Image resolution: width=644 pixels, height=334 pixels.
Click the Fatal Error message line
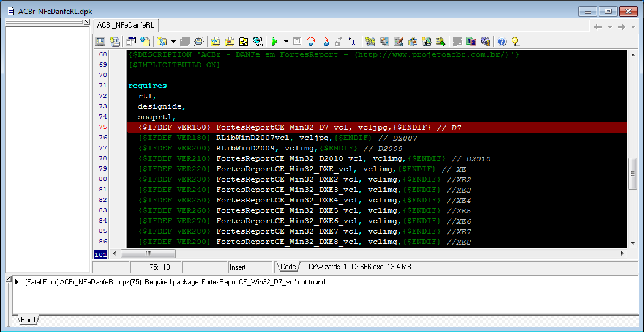[175, 282]
